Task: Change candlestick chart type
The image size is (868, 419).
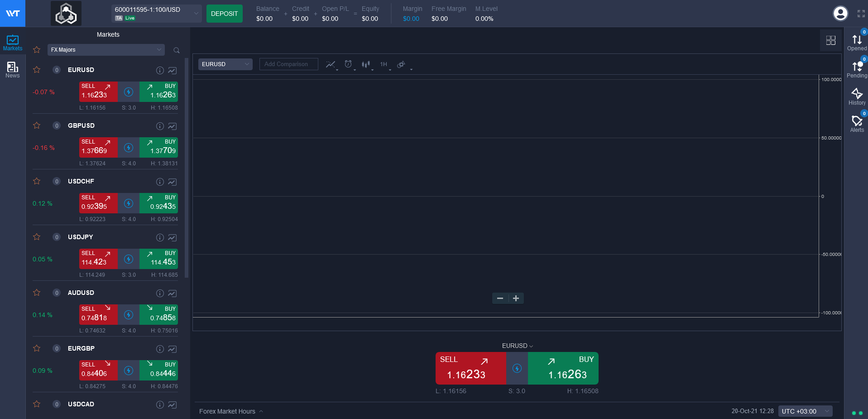Action: 366,64
